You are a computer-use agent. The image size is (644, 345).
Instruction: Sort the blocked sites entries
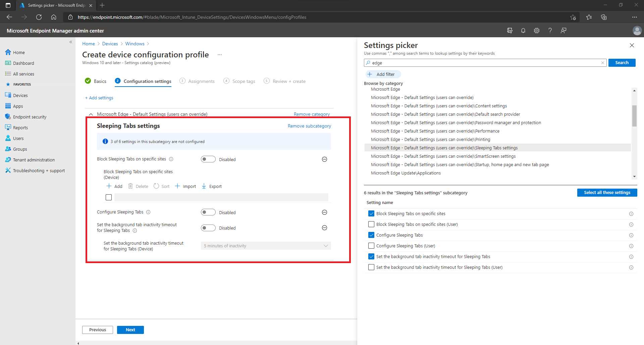click(x=161, y=186)
